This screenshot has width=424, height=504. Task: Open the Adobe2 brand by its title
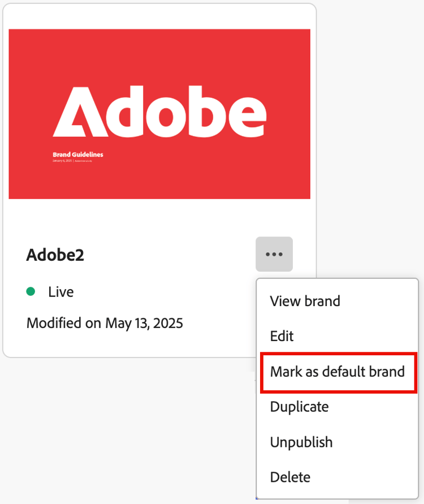(x=55, y=255)
